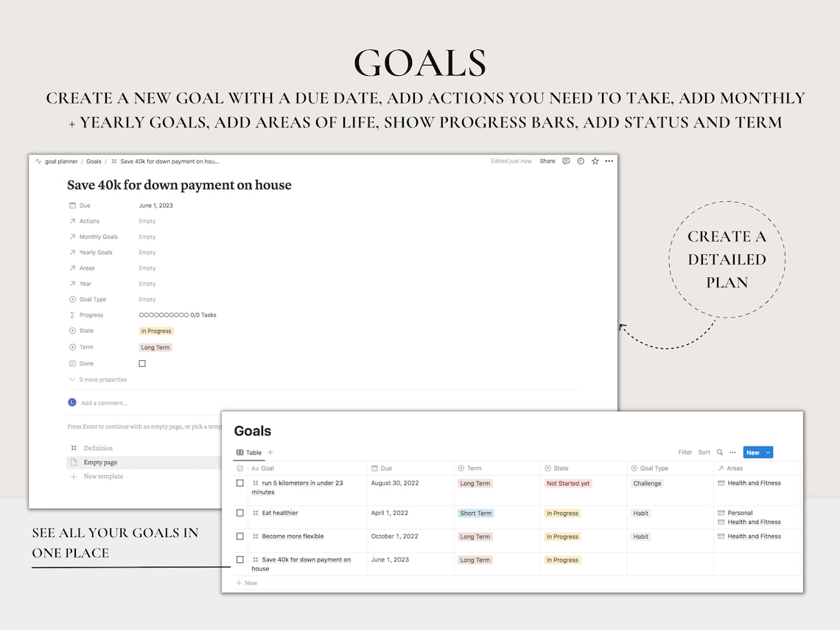Open the Sort menu in the Goals table
This screenshot has width=840, height=630.
click(704, 452)
